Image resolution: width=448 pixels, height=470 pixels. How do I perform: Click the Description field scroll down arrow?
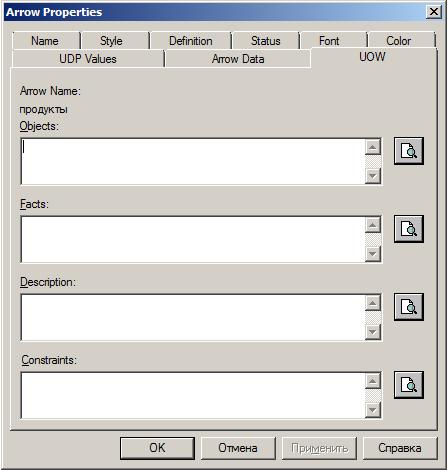click(x=373, y=332)
